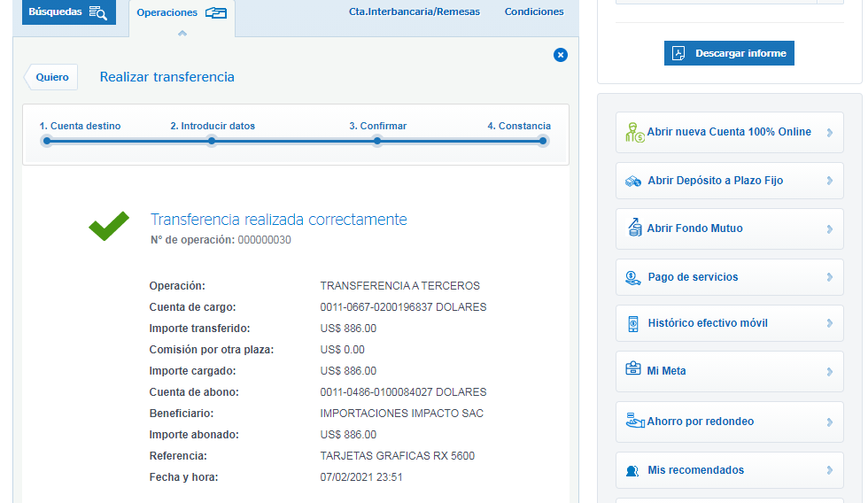868x503 pixels.
Task: Click the Quiero button
Action: (52, 77)
